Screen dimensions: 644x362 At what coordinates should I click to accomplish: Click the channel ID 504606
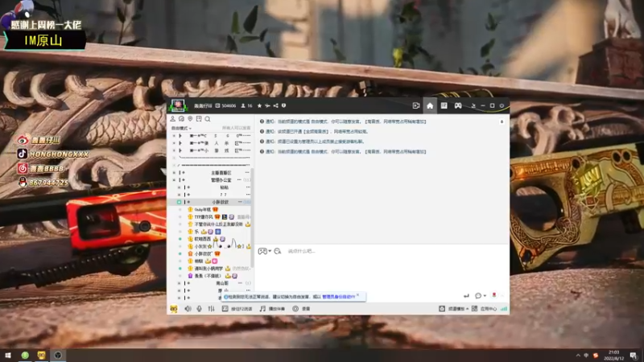226,105
